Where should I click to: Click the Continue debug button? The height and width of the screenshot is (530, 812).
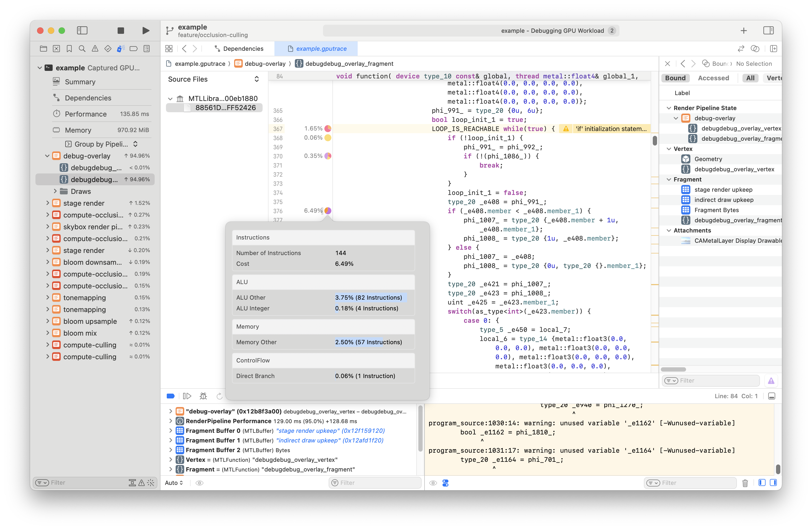click(187, 396)
